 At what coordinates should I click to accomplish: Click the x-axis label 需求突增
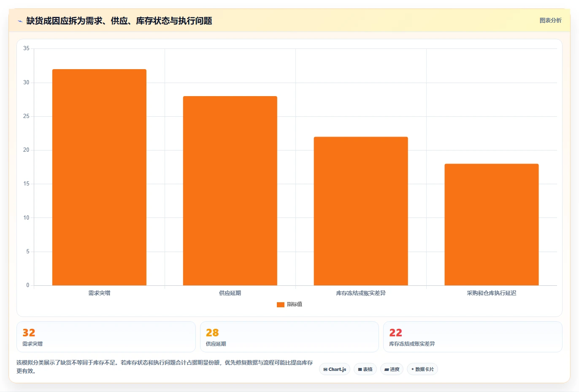tap(99, 293)
